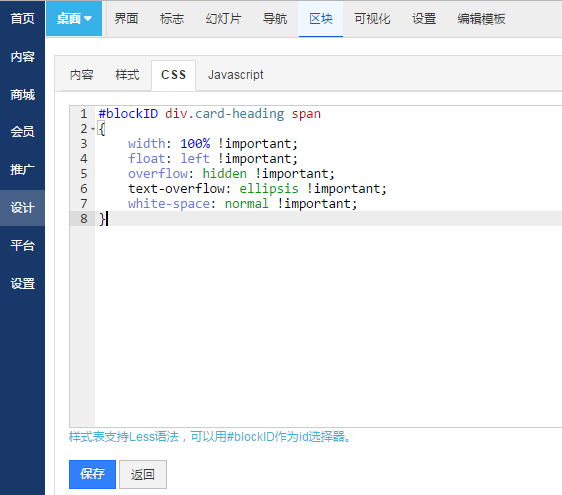Switch to the 界面 tab
The width and height of the screenshot is (562, 495).
click(126, 19)
